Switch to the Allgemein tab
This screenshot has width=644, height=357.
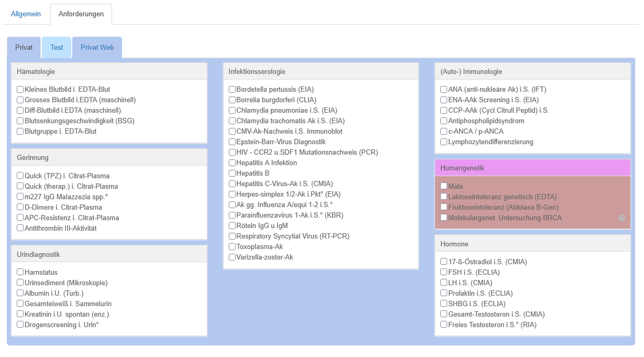(x=26, y=14)
